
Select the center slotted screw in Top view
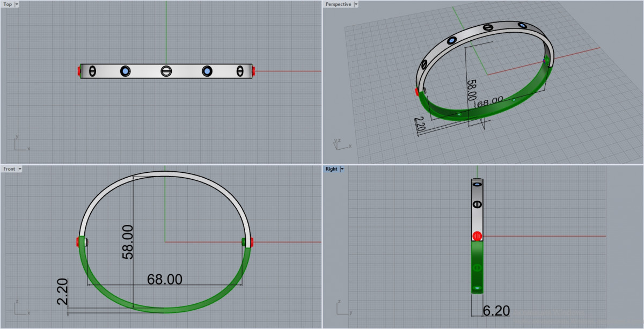[166, 71]
